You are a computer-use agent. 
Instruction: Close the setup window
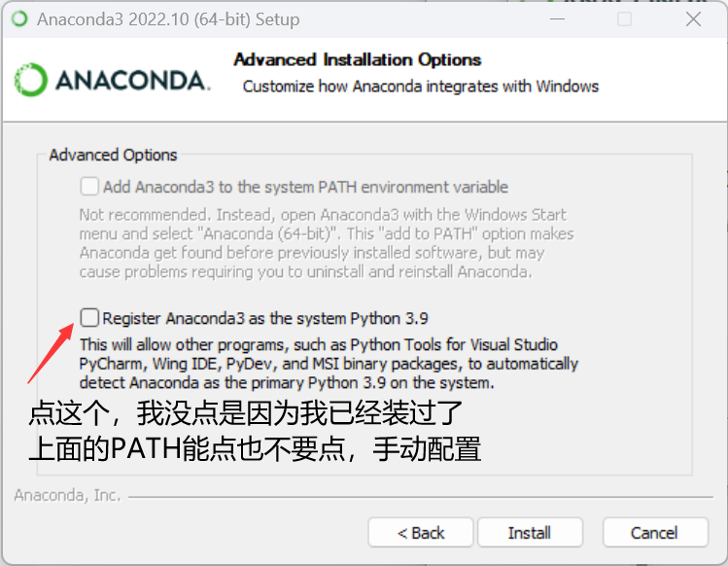click(x=693, y=19)
